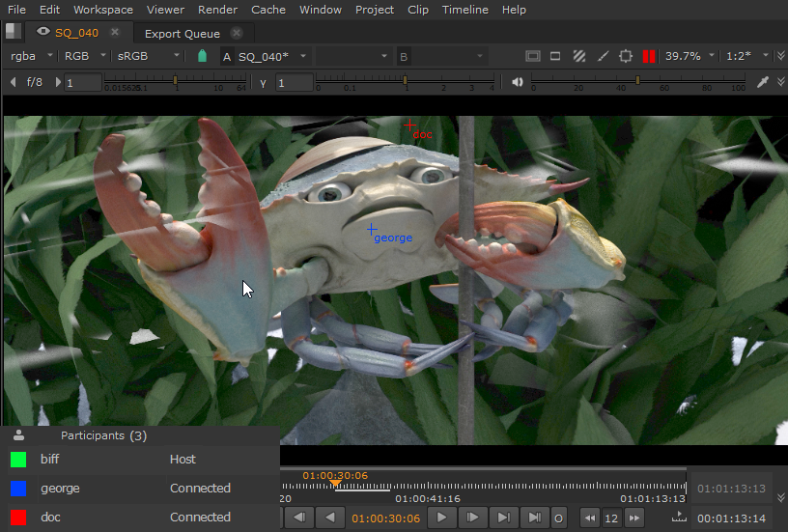Toggle the green lock icon next to sRGB

pyautogui.click(x=202, y=56)
